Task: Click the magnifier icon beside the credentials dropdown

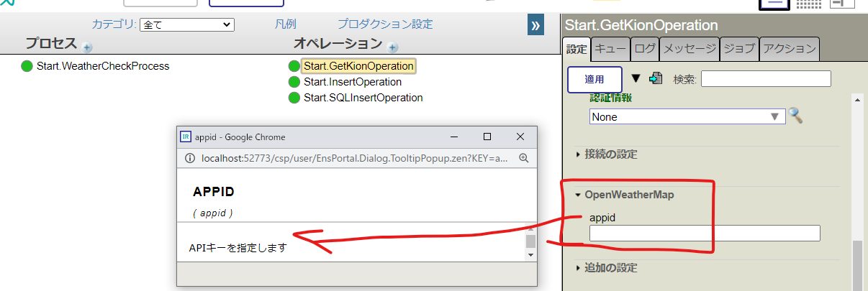Action: 795,116
